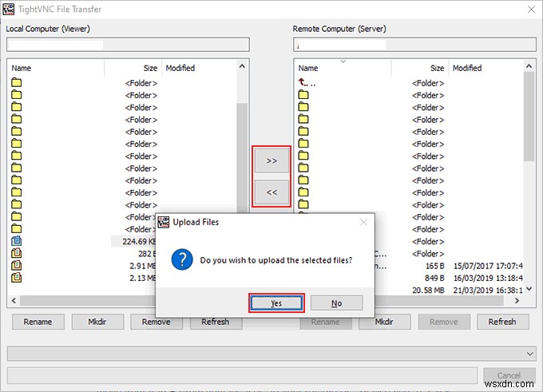Viewport: 543px width, 392px height.
Task: Click the local computer path field
Action: coord(128,45)
